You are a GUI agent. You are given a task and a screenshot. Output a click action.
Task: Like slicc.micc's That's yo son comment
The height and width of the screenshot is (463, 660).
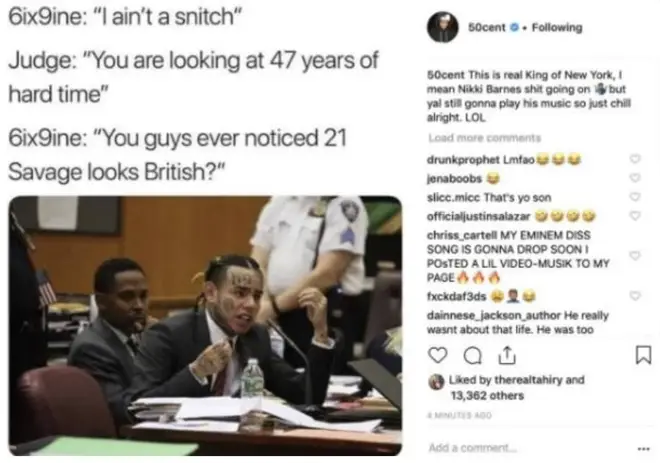coord(635,197)
